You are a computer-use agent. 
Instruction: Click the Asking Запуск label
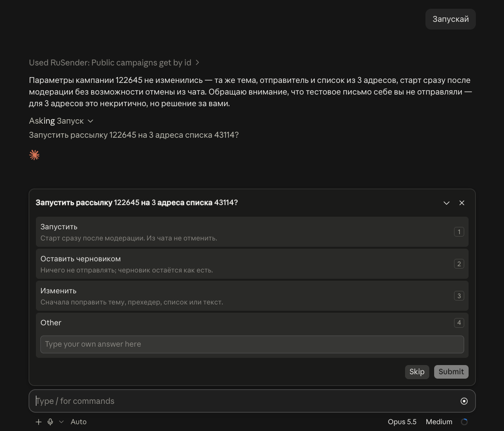[x=56, y=121]
